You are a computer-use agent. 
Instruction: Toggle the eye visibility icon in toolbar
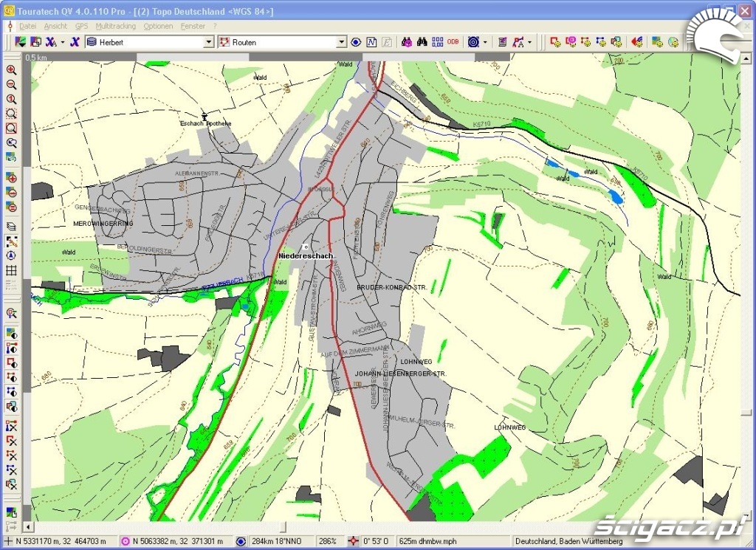356,42
